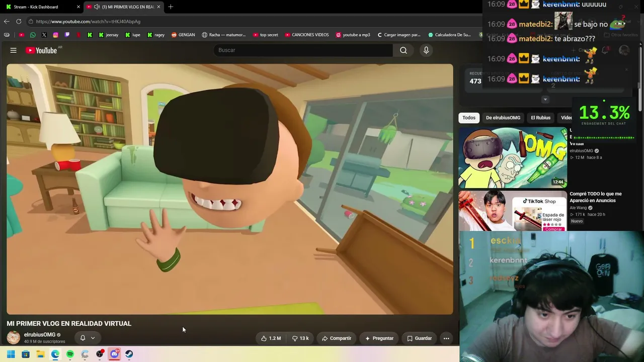
Task: Open elrubiusOMG channel avatar
Action: click(14, 337)
